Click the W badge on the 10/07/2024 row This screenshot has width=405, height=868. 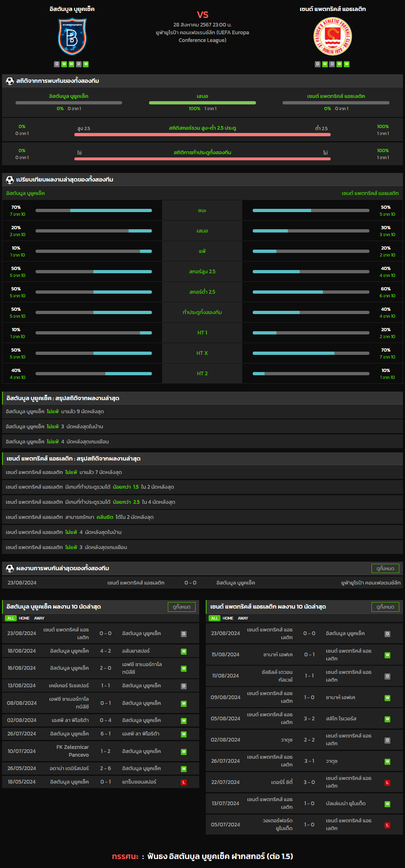pos(184,752)
